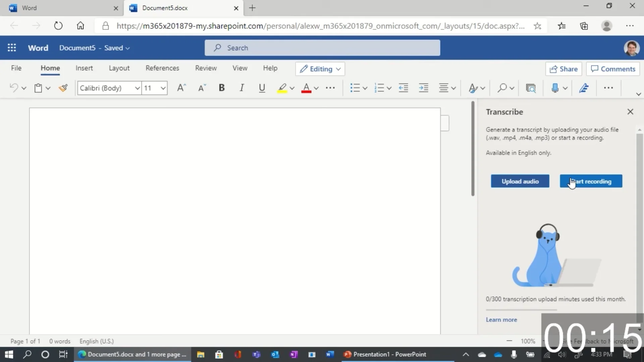The image size is (644, 362).
Task: Open the user profile picture
Action: click(x=631, y=48)
